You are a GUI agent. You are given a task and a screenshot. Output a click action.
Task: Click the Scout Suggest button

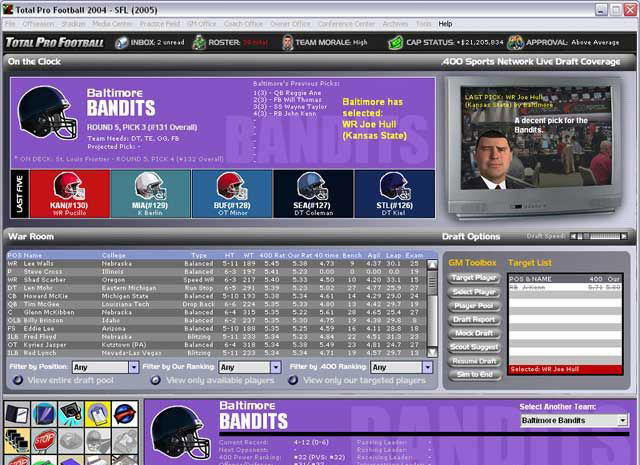pos(474,347)
